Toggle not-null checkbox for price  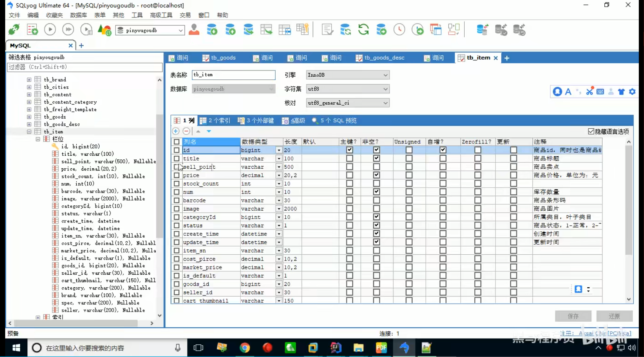click(x=376, y=175)
